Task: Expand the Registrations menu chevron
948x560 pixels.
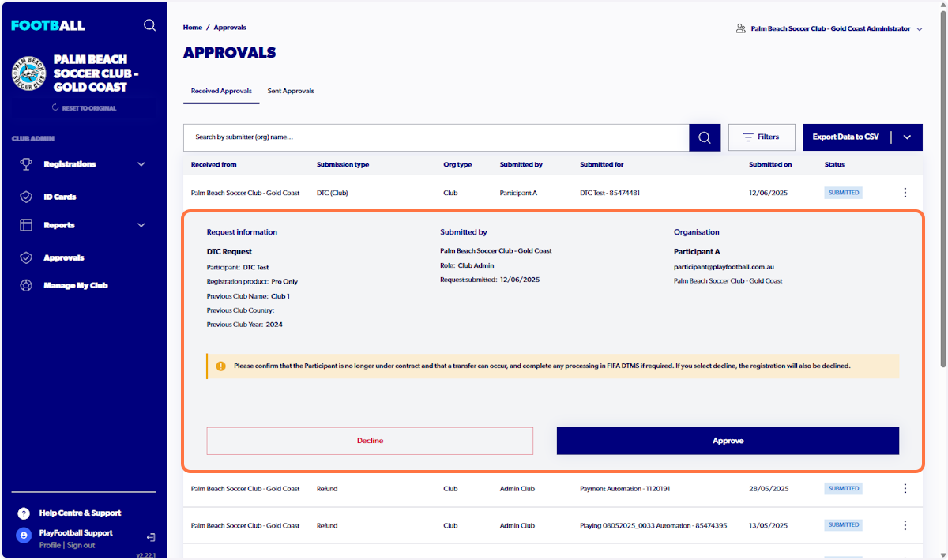Action: 141,164
